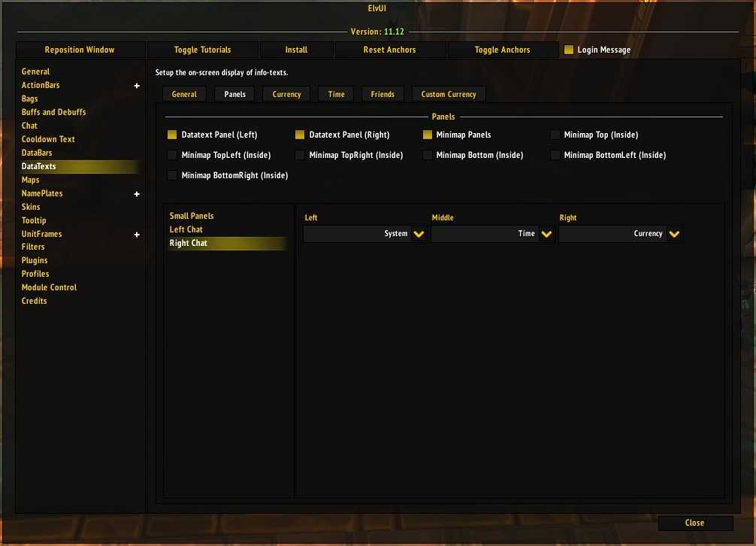The height and width of the screenshot is (546, 756).
Task: Disable Datatext Panel (Right) checkbox
Action: pyautogui.click(x=299, y=135)
